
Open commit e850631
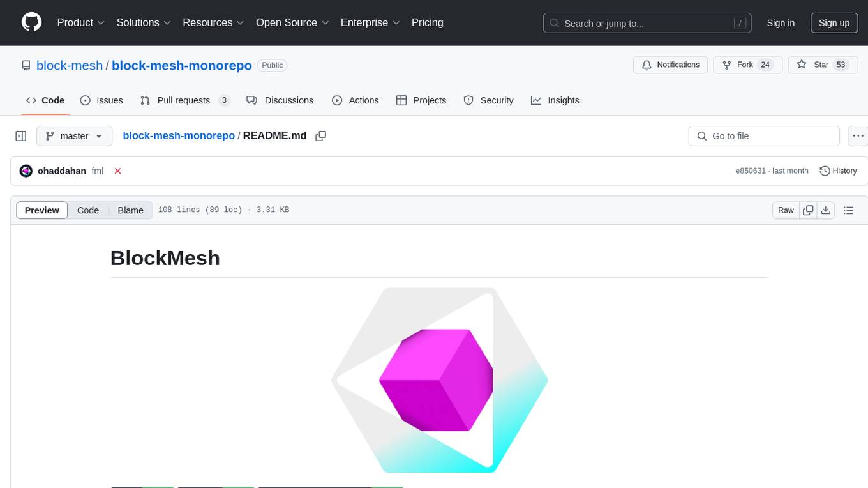(x=751, y=171)
